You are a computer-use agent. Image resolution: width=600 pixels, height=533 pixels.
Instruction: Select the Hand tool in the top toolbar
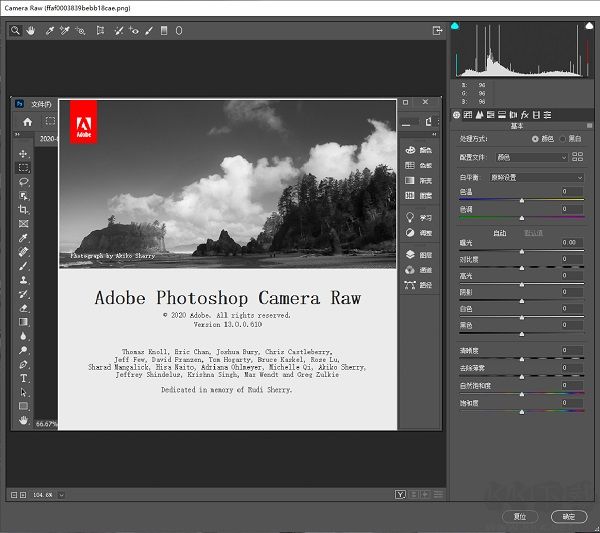[x=30, y=31]
